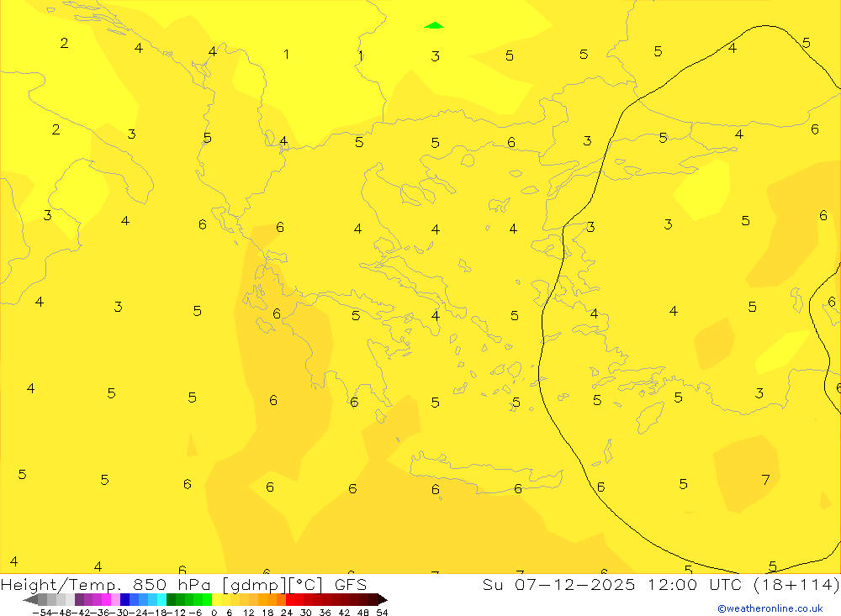Viewport: 841px width, 616px height.
Task: Click the '-12' legend label
Action: click(x=176, y=613)
